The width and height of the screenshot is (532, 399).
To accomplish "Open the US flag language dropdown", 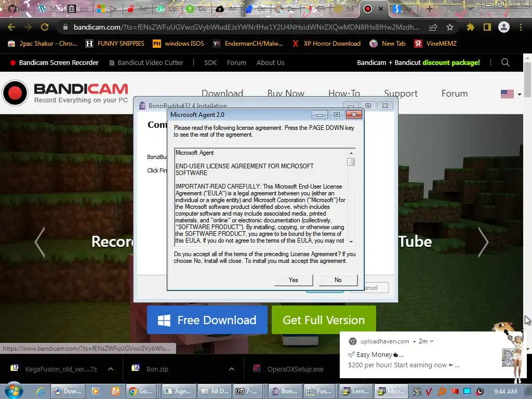I will pos(511,94).
